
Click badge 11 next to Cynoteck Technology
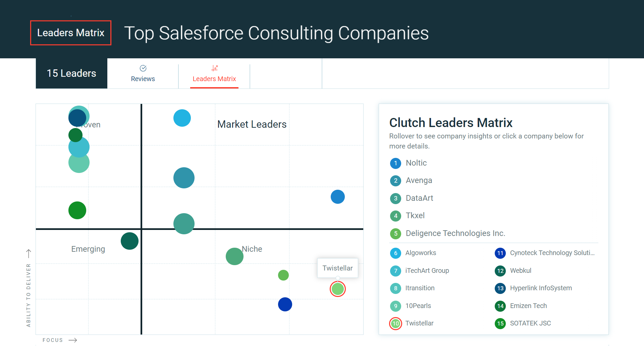click(x=500, y=253)
